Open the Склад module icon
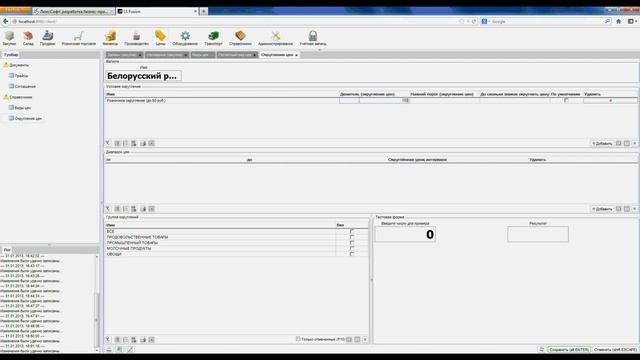Image resolution: width=640 pixels, height=360 pixels. click(28, 36)
